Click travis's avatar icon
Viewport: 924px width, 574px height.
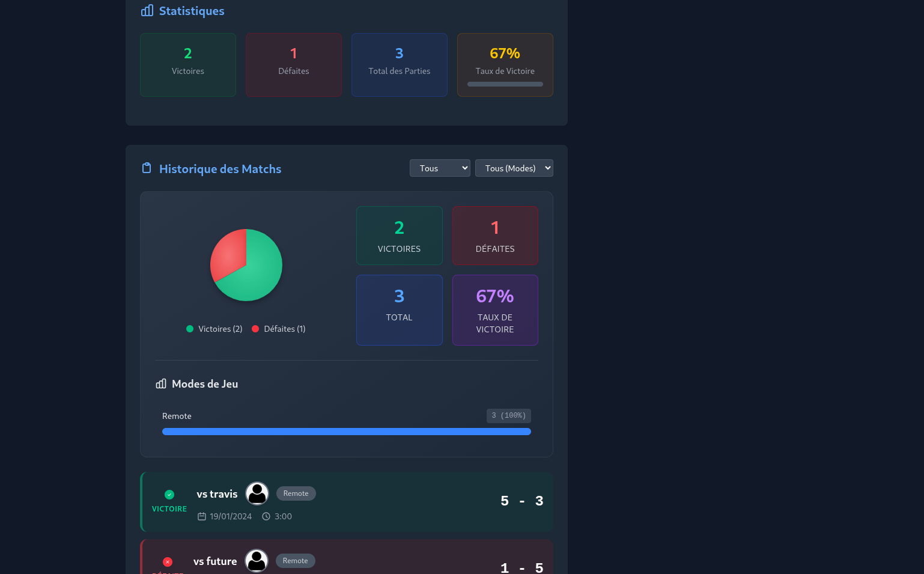click(x=257, y=493)
